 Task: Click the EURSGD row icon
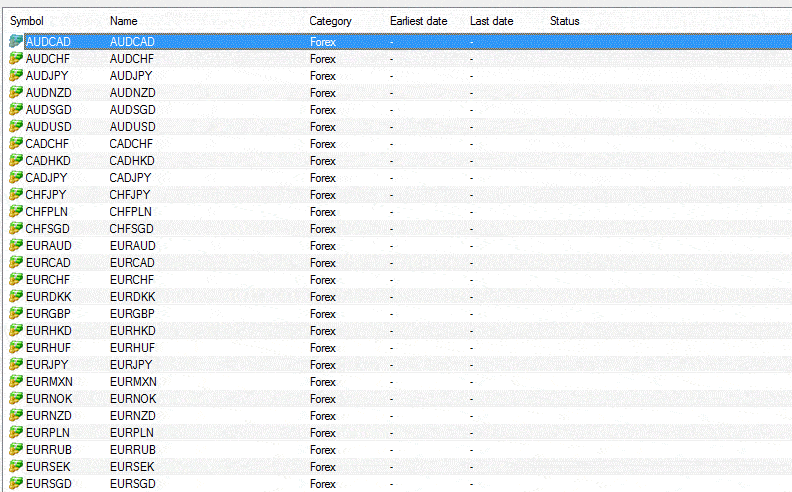[x=16, y=484]
